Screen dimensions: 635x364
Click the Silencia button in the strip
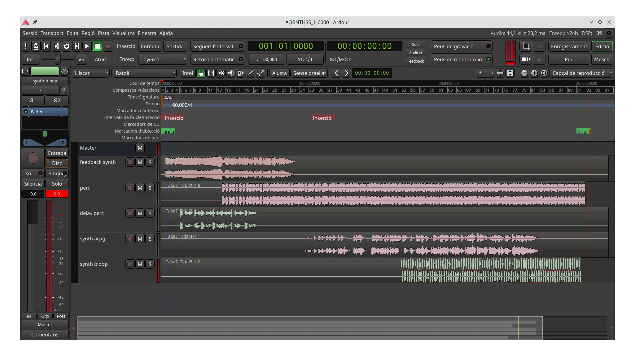coord(33,184)
